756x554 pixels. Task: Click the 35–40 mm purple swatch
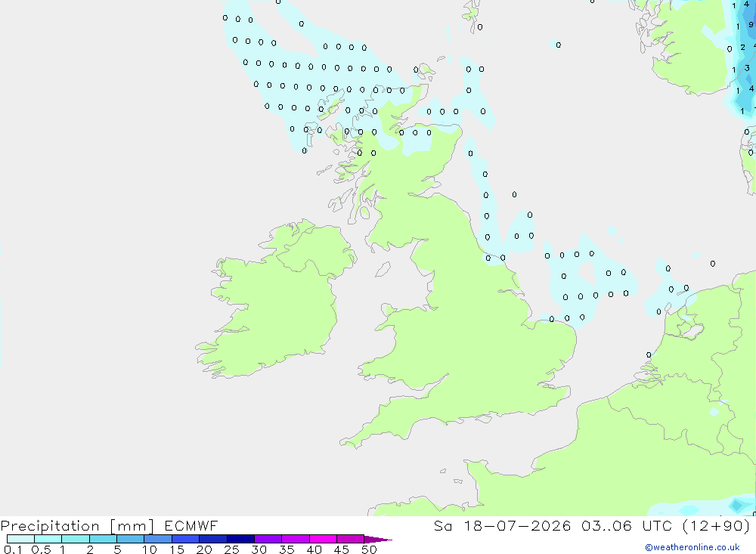(295, 539)
